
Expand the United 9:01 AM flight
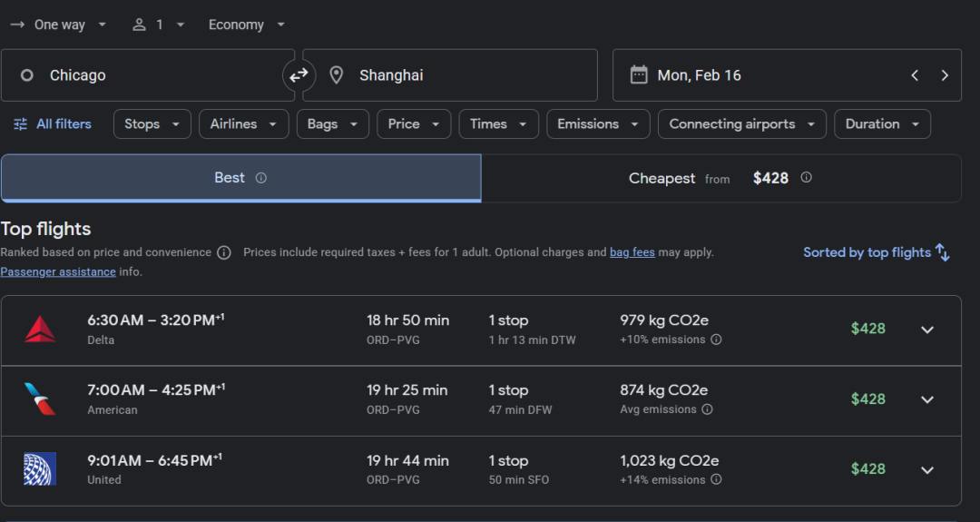pyautogui.click(x=926, y=469)
